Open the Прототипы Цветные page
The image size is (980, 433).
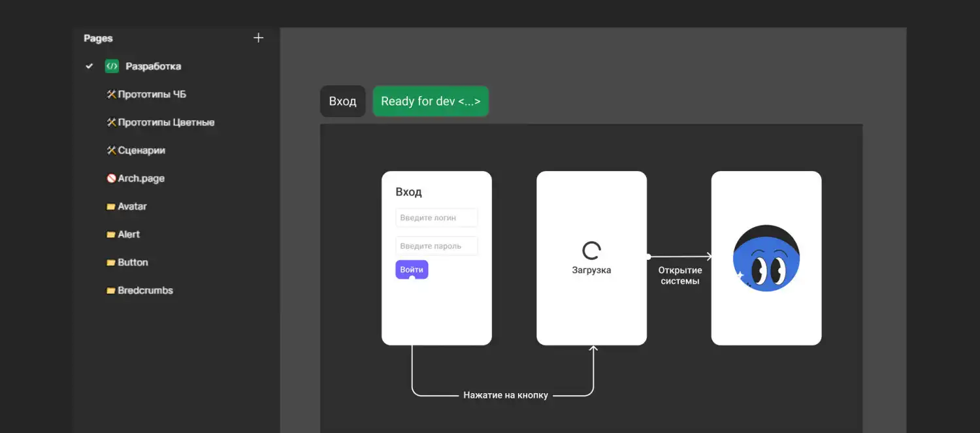point(166,122)
